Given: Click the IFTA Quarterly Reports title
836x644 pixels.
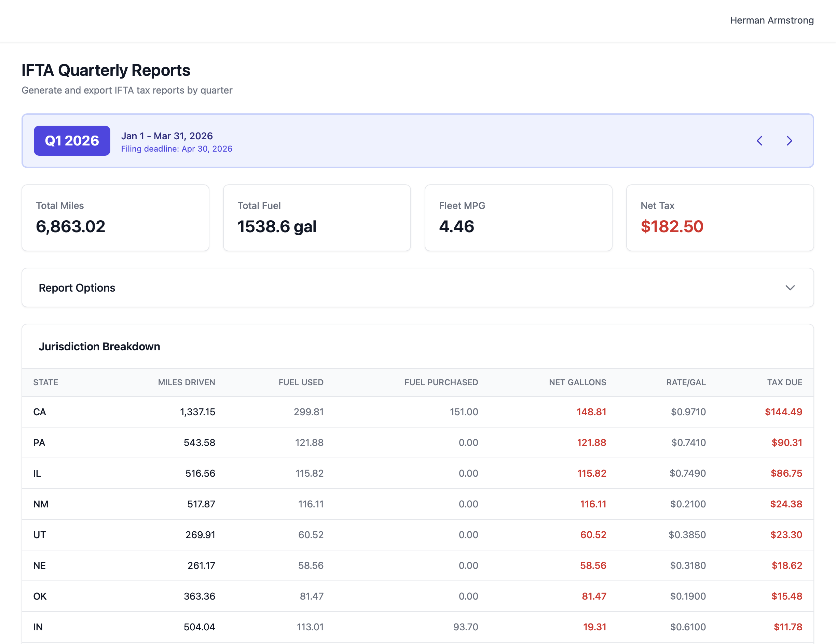Looking at the screenshot, I should 106,70.
